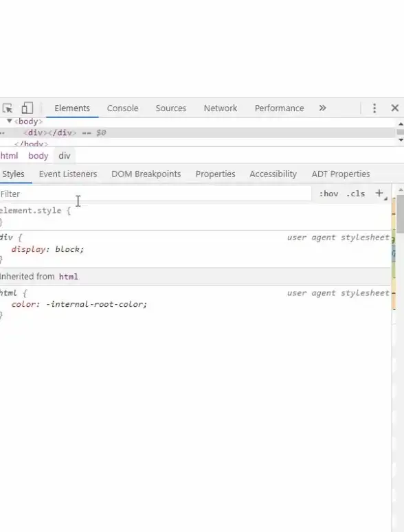
Task: Toggle the .cls class editor button
Action: pyautogui.click(x=355, y=194)
